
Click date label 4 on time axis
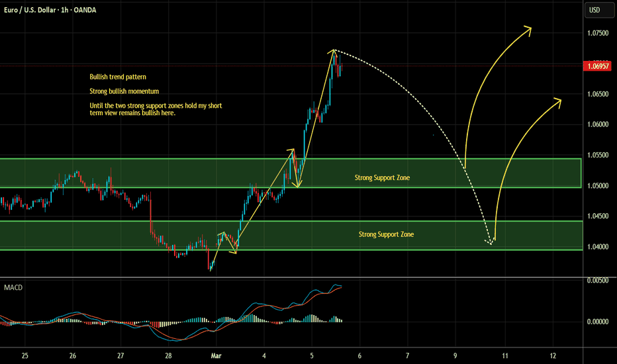264,356
